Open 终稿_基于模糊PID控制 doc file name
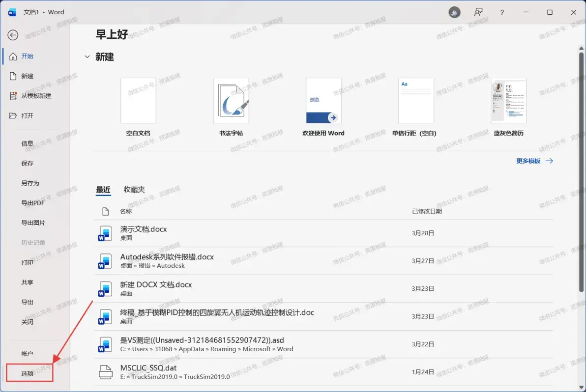Viewport: 586px width, 392px height. (217, 312)
